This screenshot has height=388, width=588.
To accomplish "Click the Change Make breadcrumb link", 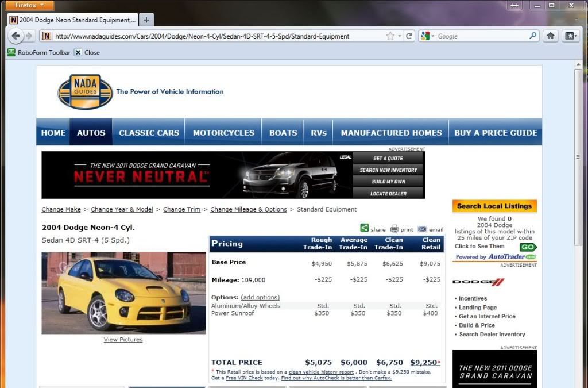I will pyautogui.click(x=61, y=209).
